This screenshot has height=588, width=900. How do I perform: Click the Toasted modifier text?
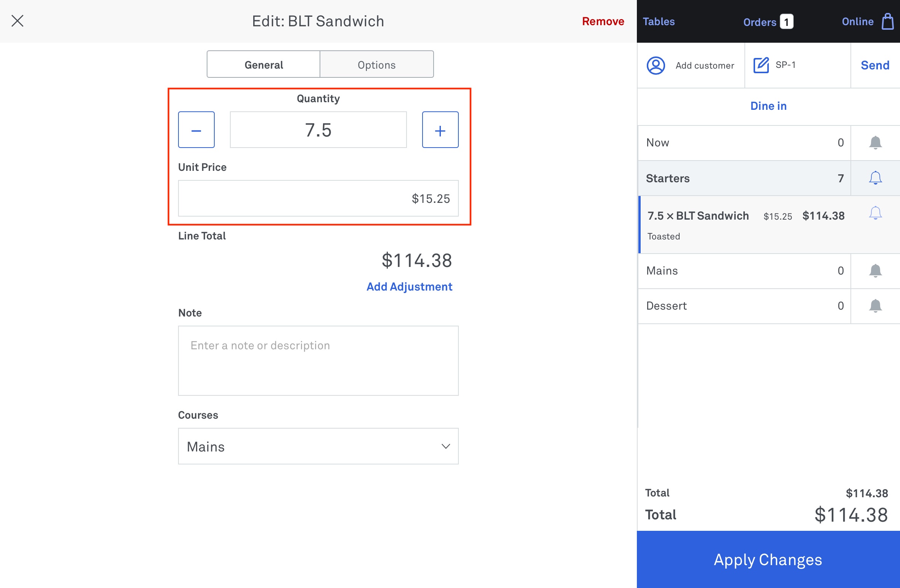coord(664,236)
